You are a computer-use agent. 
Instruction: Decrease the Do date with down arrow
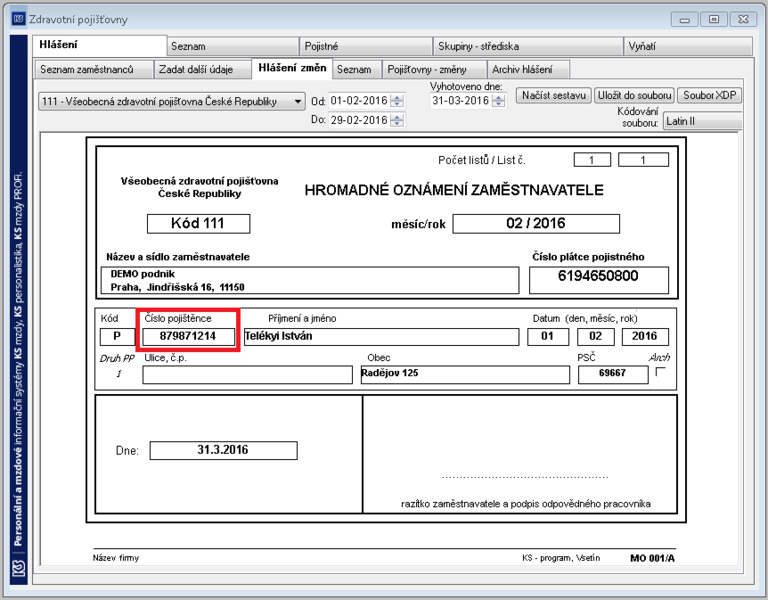click(397, 124)
